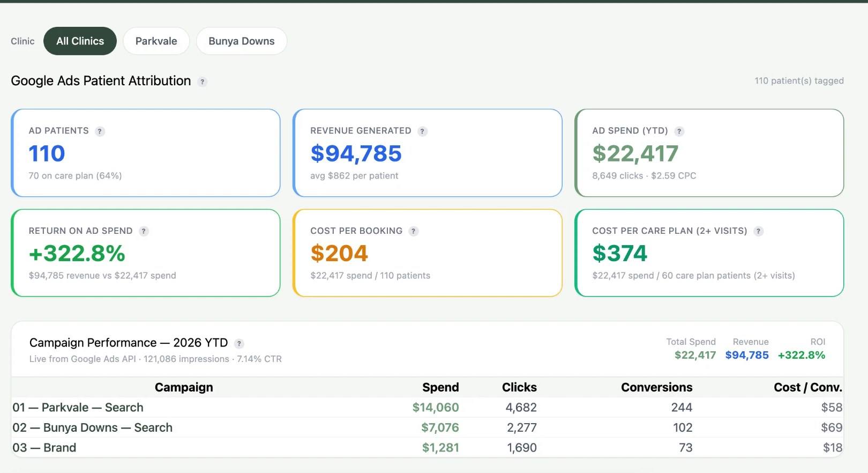Open help icon beside Google Ads Patient Attribution
This screenshot has height=473, width=868.
[202, 82]
